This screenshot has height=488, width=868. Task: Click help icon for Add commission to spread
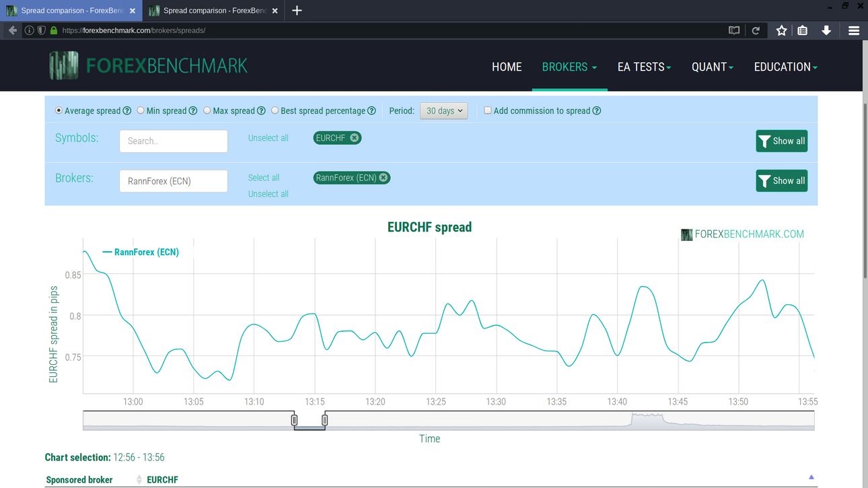(596, 111)
